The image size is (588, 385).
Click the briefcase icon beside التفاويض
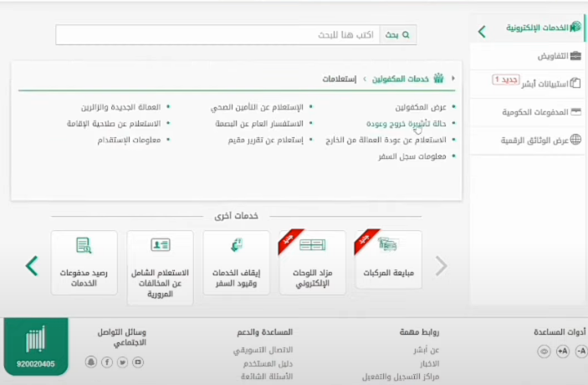point(575,56)
